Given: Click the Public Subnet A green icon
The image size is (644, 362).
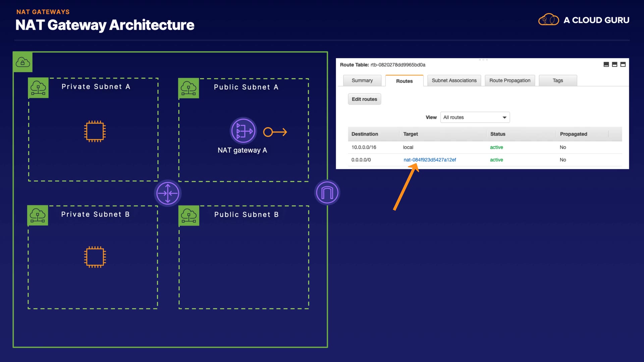Looking at the screenshot, I should 189,88.
